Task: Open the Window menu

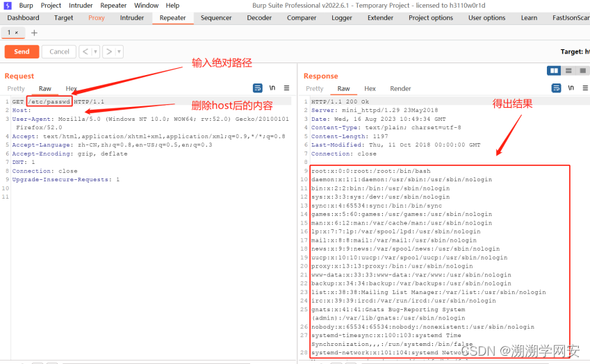Action: coord(146,6)
